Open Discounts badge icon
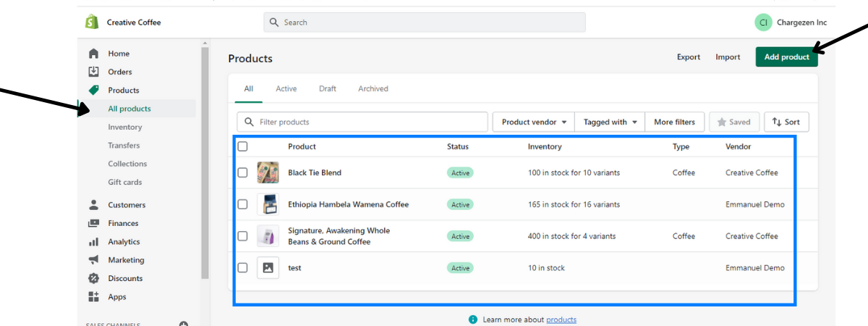 93,278
